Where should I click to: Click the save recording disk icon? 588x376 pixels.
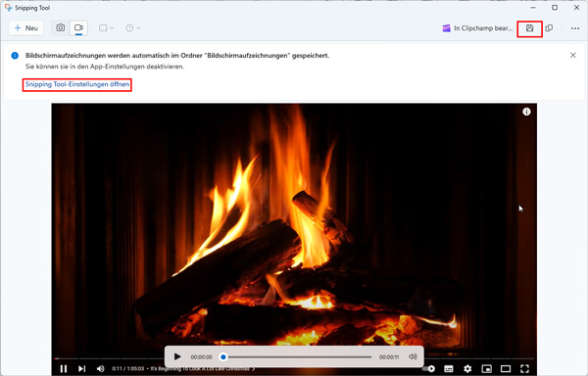529,28
